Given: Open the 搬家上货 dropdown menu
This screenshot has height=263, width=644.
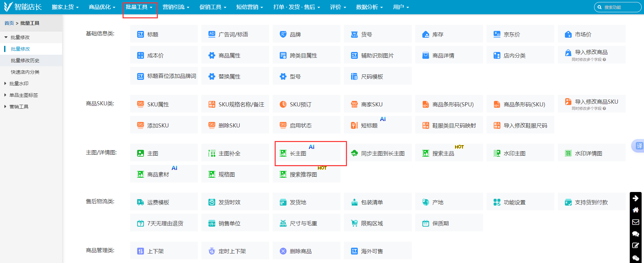Looking at the screenshot, I should coord(65,7).
